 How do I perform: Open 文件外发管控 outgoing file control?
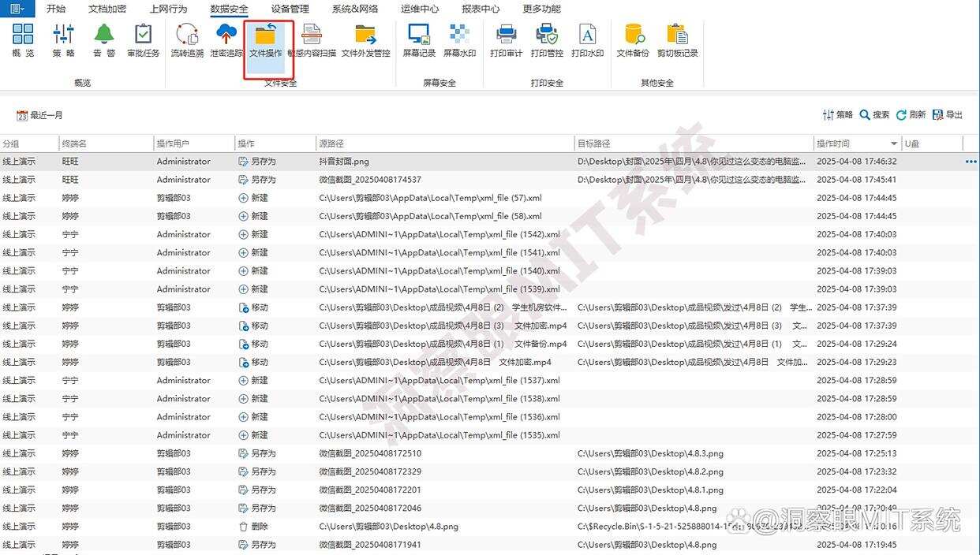coord(365,40)
